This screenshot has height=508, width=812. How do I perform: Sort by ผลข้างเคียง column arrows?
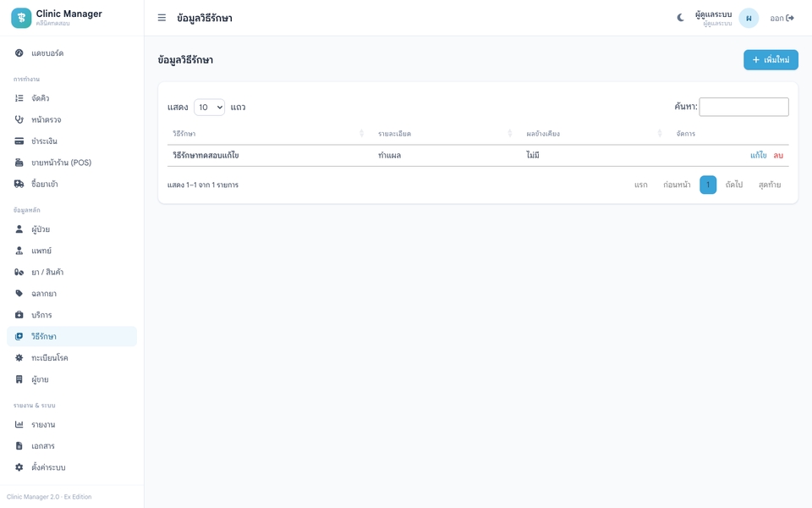(660, 133)
